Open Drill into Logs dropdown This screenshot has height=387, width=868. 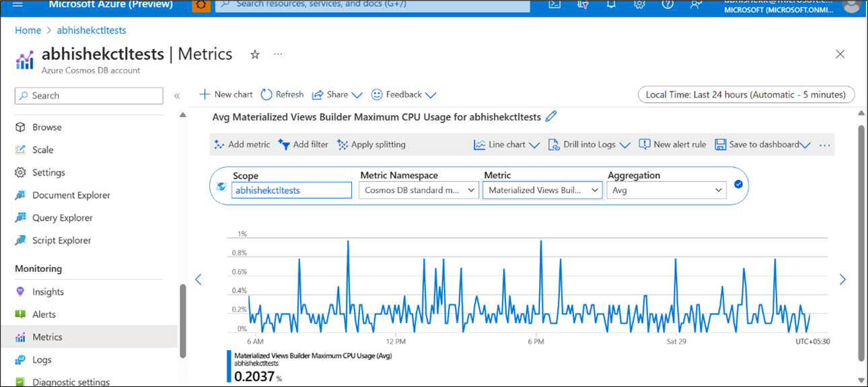(589, 145)
